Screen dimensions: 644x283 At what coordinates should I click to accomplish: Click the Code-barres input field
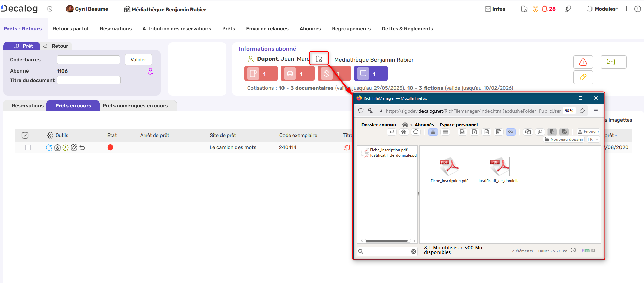88,60
